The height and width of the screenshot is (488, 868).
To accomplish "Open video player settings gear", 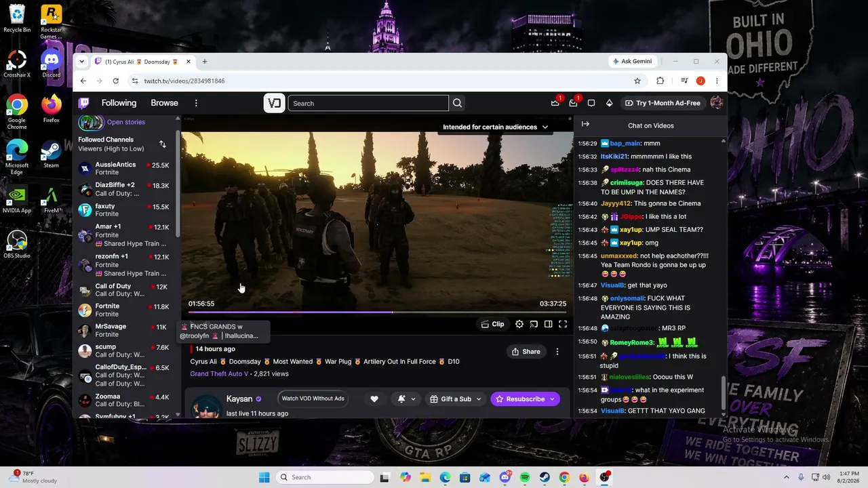I will 519,324.
